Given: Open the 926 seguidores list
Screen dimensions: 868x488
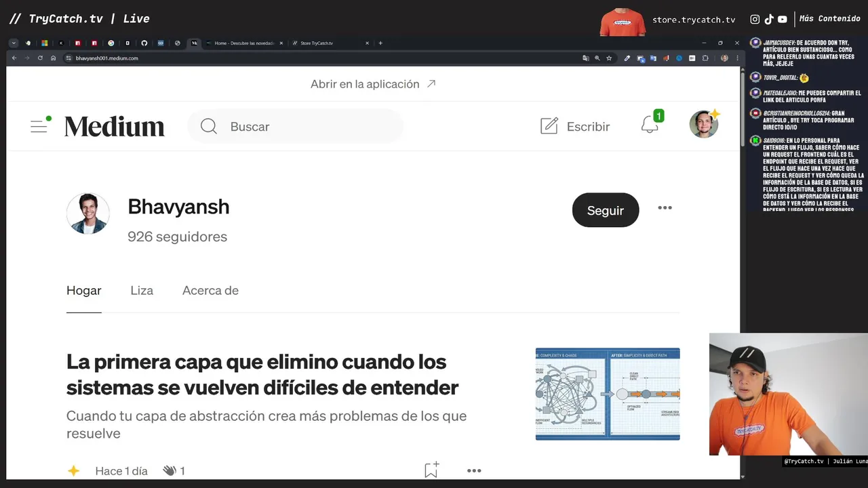Looking at the screenshot, I should click(177, 237).
